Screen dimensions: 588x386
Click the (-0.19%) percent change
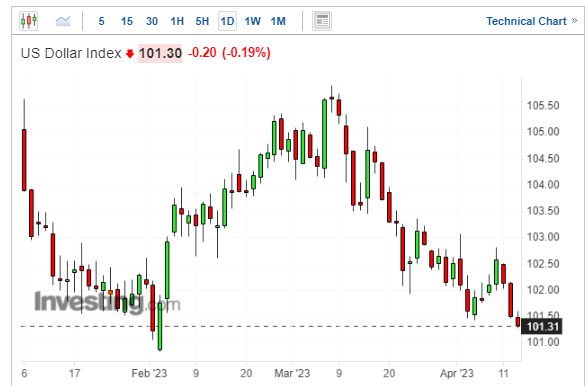[246, 53]
